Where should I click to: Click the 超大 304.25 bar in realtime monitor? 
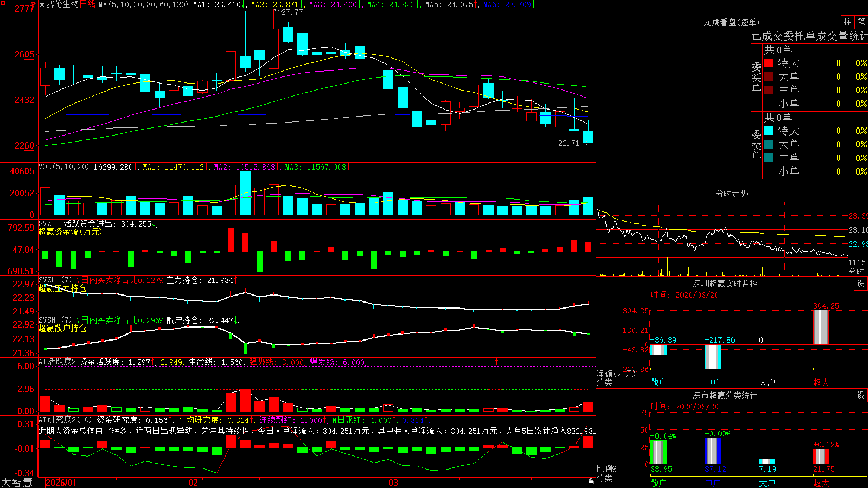click(821, 327)
